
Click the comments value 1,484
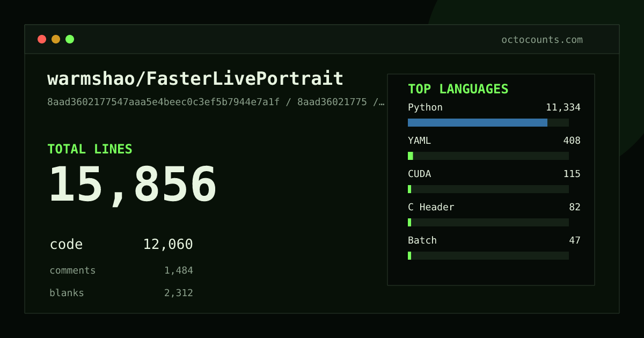(x=179, y=270)
